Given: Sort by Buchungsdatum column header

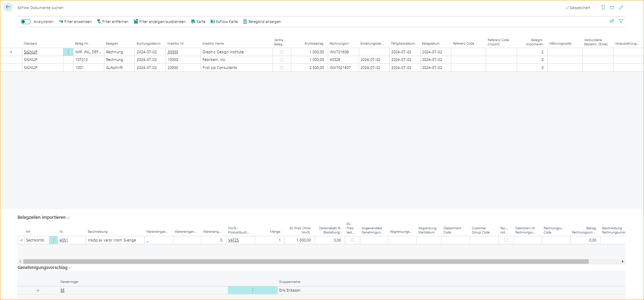Looking at the screenshot, I should [x=149, y=44].
